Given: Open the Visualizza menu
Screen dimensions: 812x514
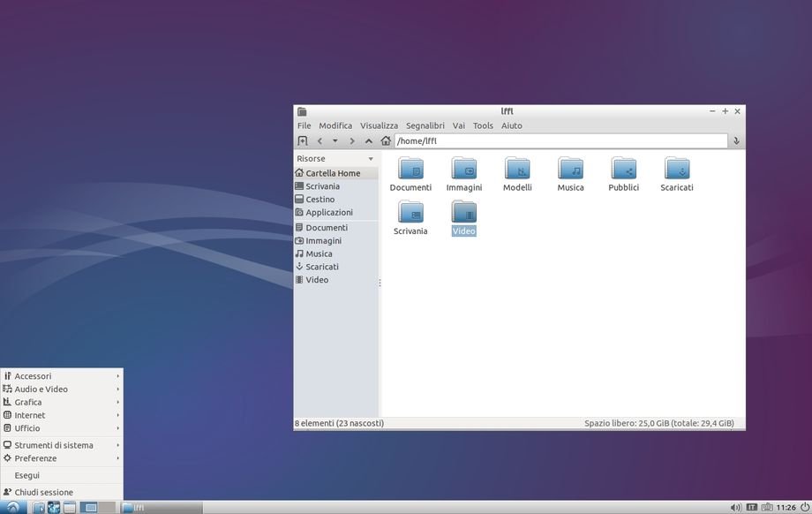Looking at the screenshot, I should [x=379, y=125].
